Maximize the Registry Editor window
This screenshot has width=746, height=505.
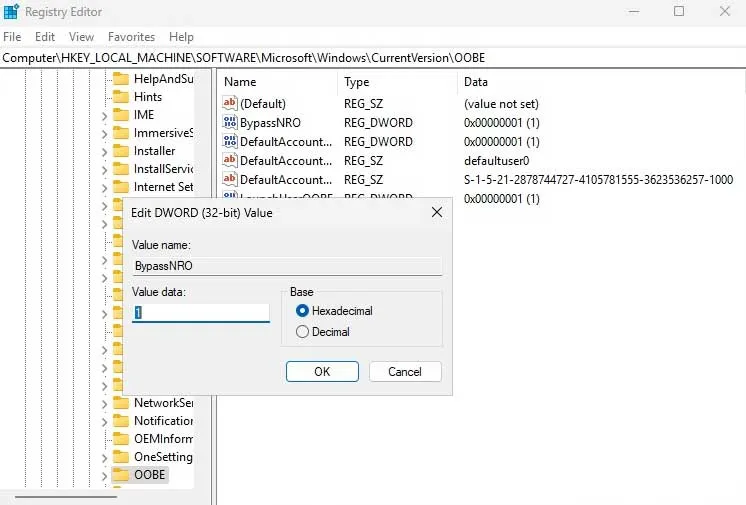pyautogui.click(x=679, y=11)
